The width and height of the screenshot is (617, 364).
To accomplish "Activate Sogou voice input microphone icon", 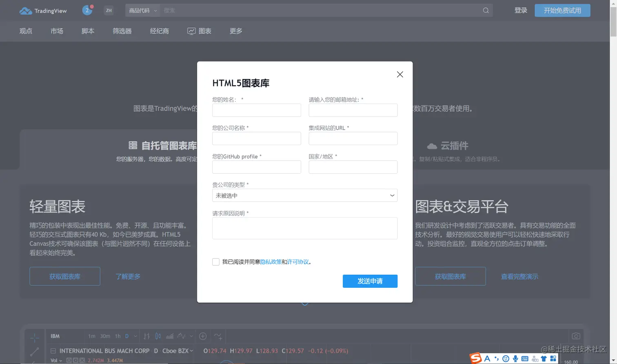I will [x=516, y=359].
